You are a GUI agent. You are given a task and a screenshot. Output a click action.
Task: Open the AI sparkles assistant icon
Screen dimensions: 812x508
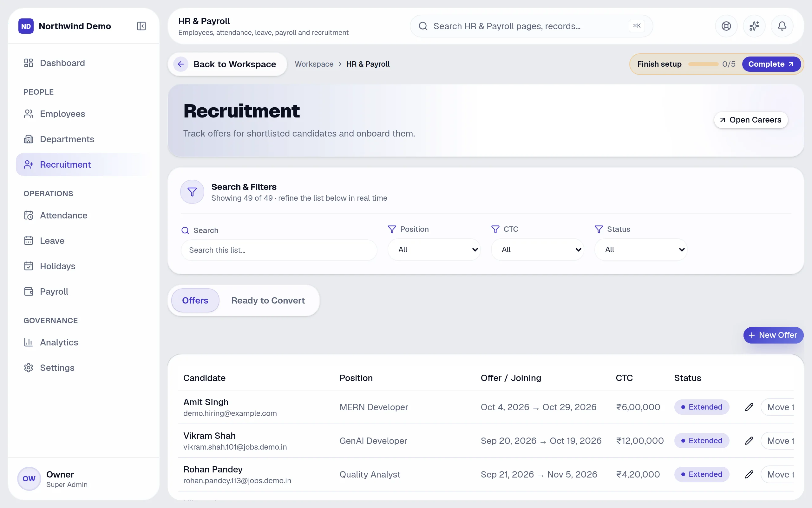click(754, 26)
